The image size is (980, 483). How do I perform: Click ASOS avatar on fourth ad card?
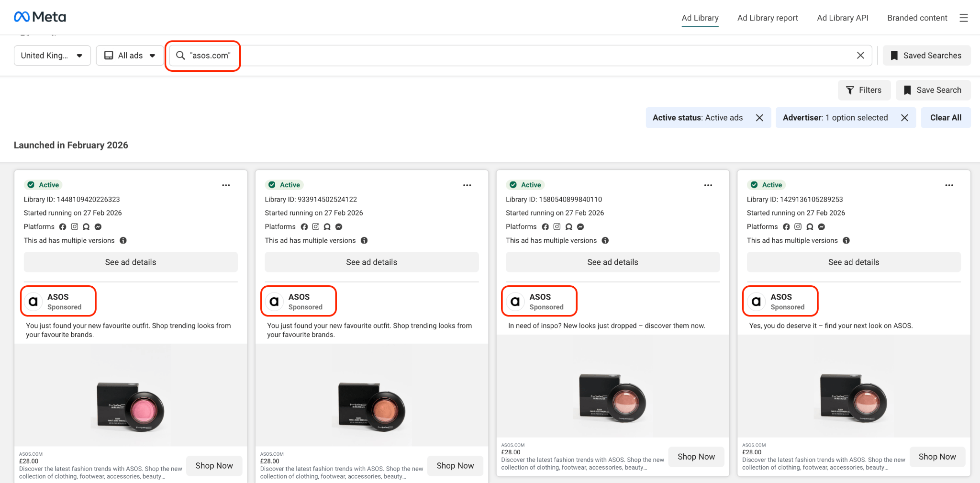tap(756, 302)
